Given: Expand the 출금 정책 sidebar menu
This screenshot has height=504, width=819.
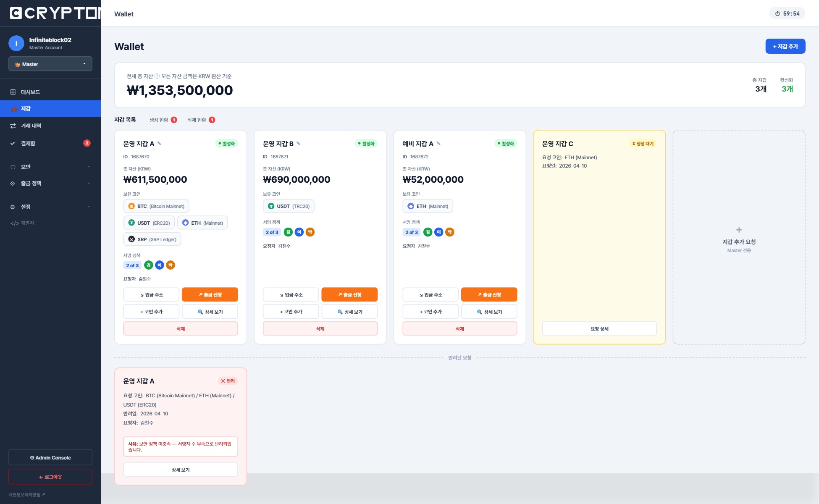Looking at the screenshot, I should [x=50, y=183].
